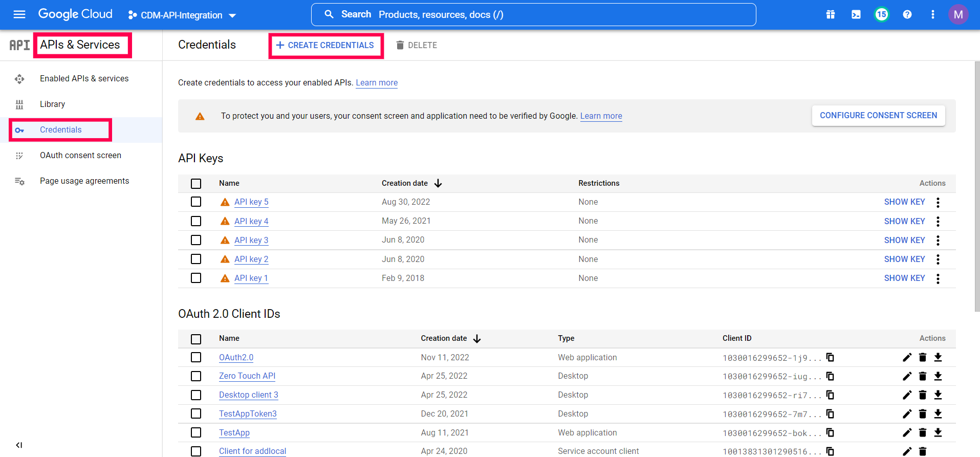The height and width of the screenshot is (457, 980).
Task: Copy the TestAppToken3 client ID
Action: click(830, 414)
